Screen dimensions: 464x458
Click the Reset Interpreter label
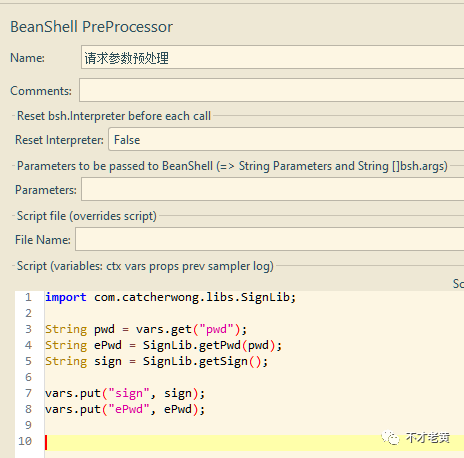pyautogui.click(x=59, y=140)
